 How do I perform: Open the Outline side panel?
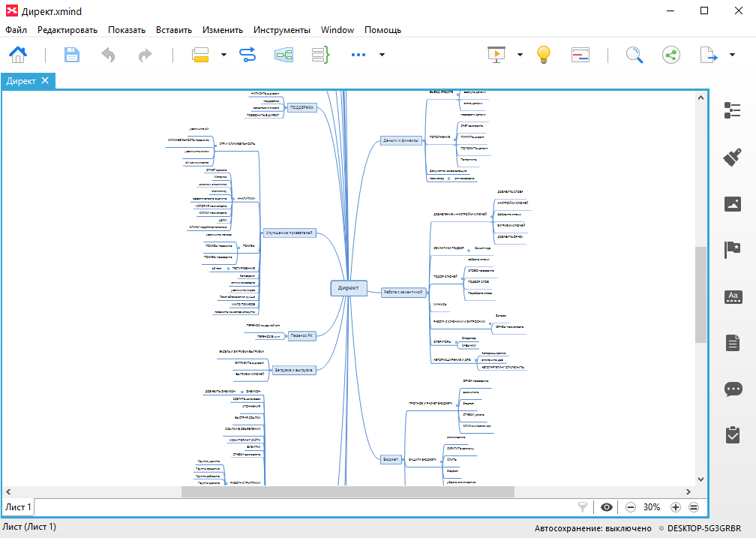tap(732, 110)
